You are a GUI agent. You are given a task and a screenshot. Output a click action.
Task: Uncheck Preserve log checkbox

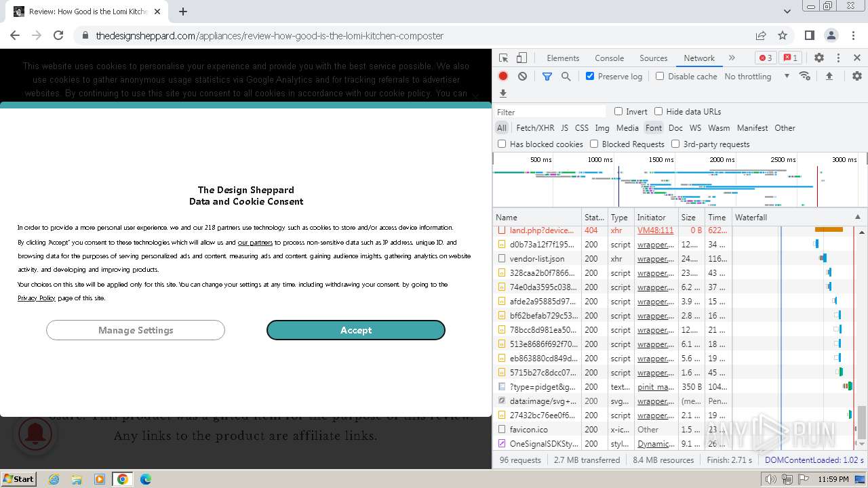click(x=590, y=76)
